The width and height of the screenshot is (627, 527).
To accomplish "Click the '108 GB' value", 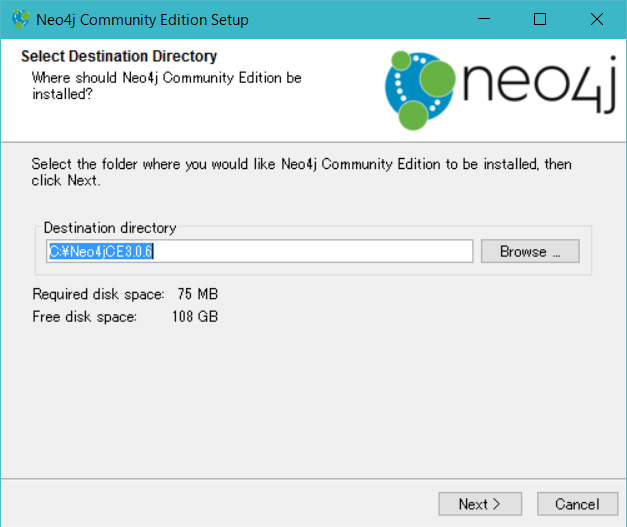I will tap(195, 317).
